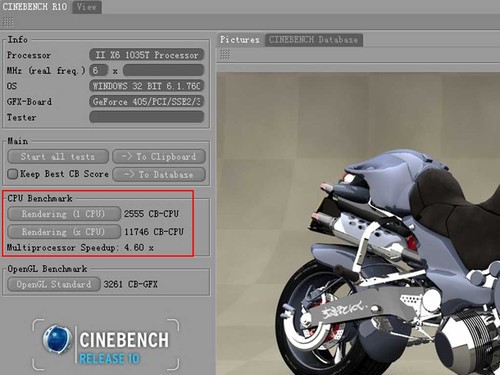This screenshot has height=375, width=500.
Task: Click the rendered motorcycle picture
Action: point(358,223)
